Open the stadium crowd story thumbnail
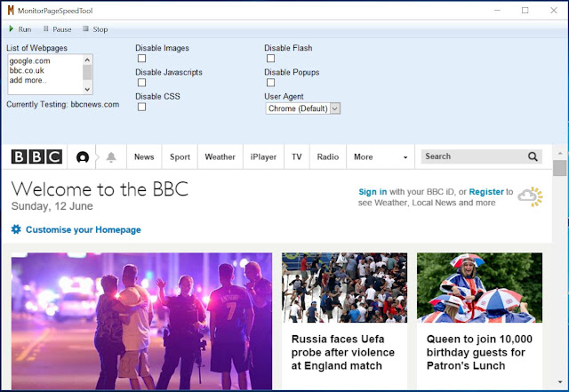This screenshot has width=569, height=392. [x=344, y=288]
